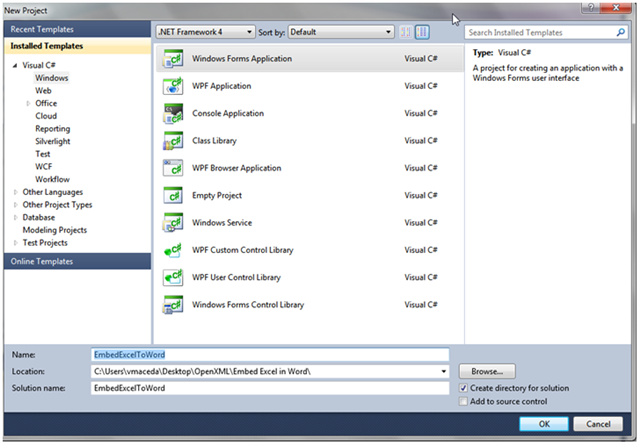
Task: Select the Cloud category
Action: coord(46,116)
